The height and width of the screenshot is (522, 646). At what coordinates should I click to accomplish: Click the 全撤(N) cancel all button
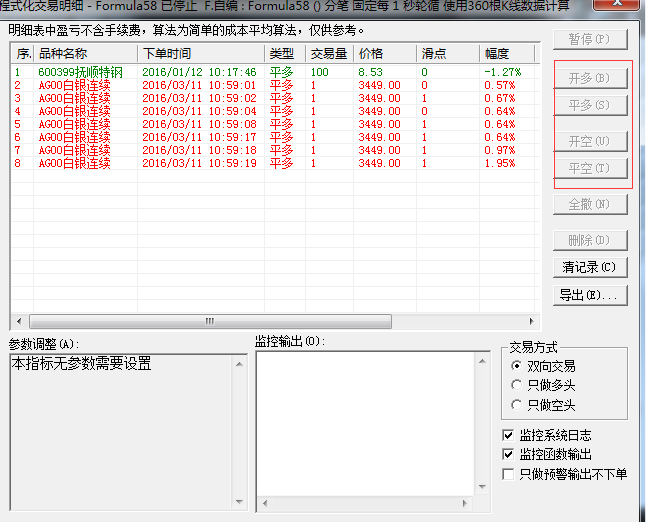click(x=590, y=204)
